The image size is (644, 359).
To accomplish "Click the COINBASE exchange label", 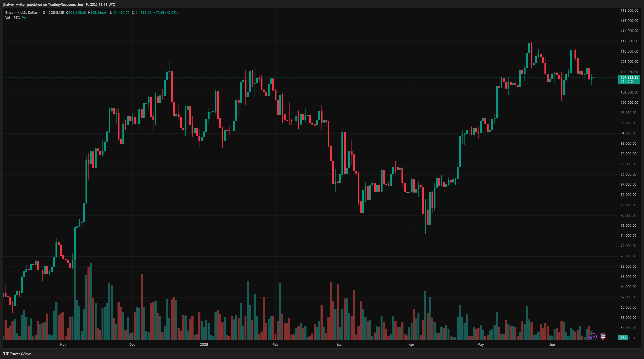I will [x=56, y=12].
